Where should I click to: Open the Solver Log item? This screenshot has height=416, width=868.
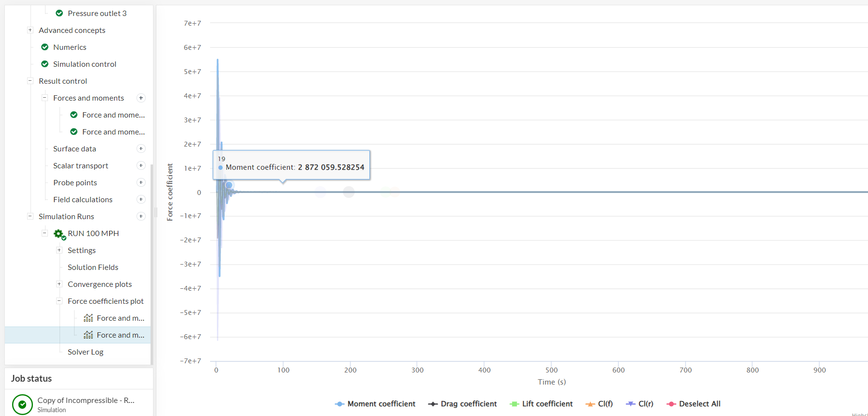point(86,352)
